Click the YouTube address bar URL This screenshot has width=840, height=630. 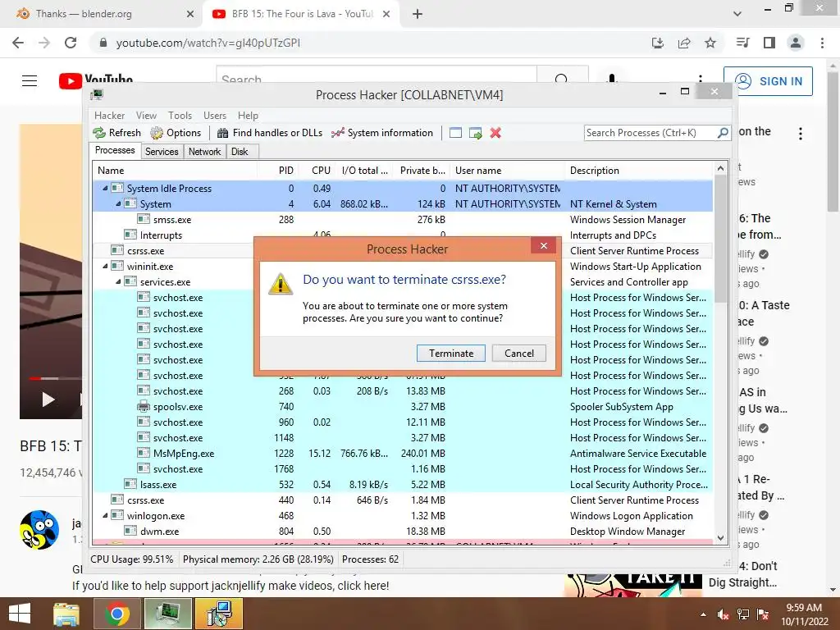(208, 43)
